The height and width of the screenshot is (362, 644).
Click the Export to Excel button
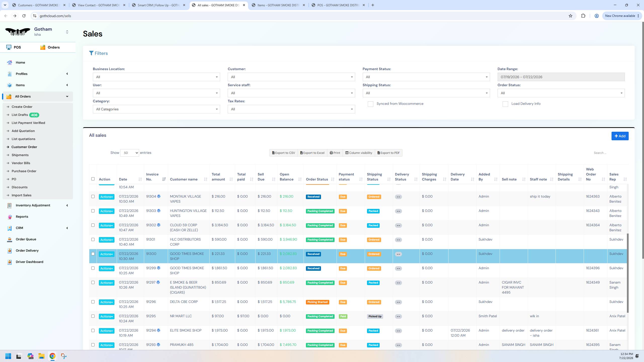[x=312, y=153]
